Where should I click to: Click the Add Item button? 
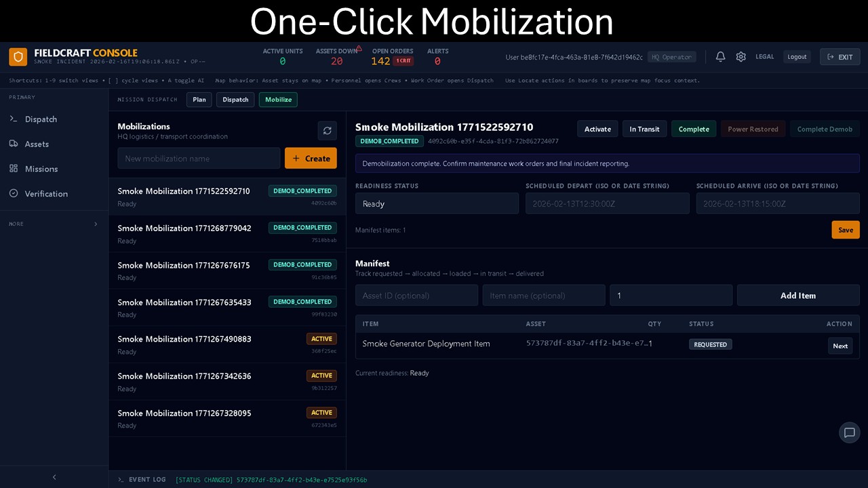click(798, 296)
